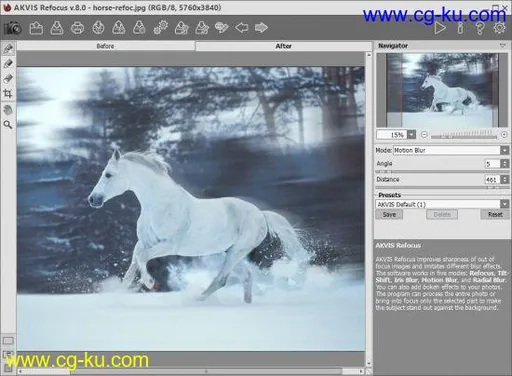Open the program info icon

(460, 28)
